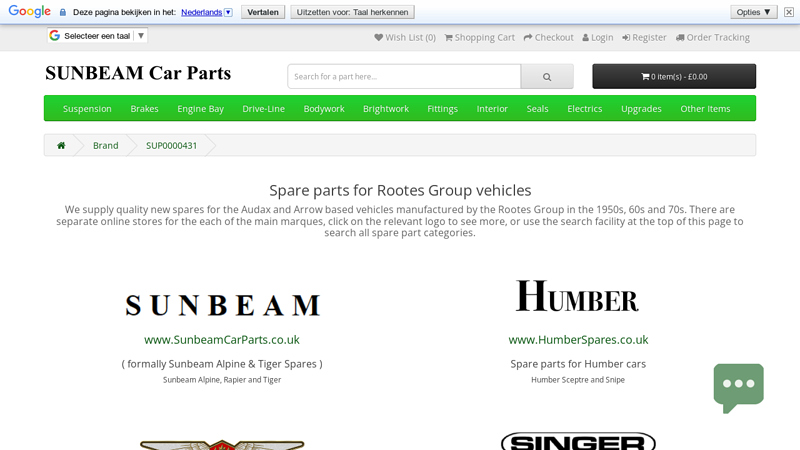The height and width of the screenshot is (450, 800).
Task: Open the Electrics menu
Action: [x=585, y=109]
